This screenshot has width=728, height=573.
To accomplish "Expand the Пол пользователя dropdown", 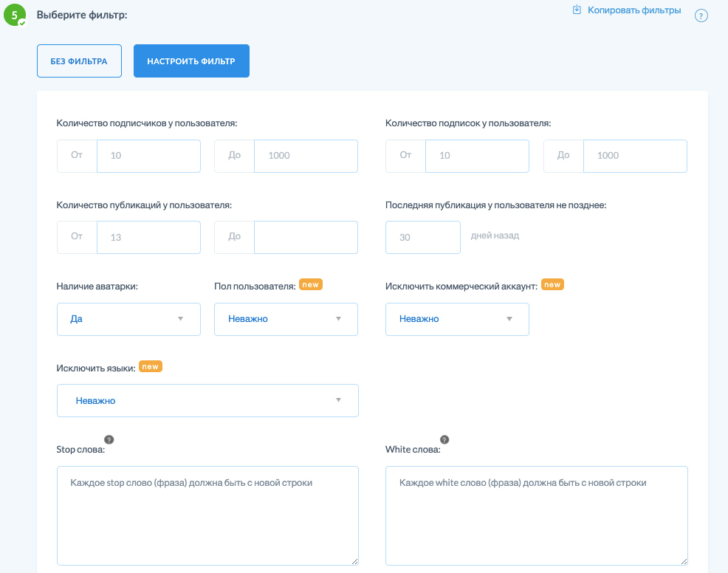I will tap(286, 319).
